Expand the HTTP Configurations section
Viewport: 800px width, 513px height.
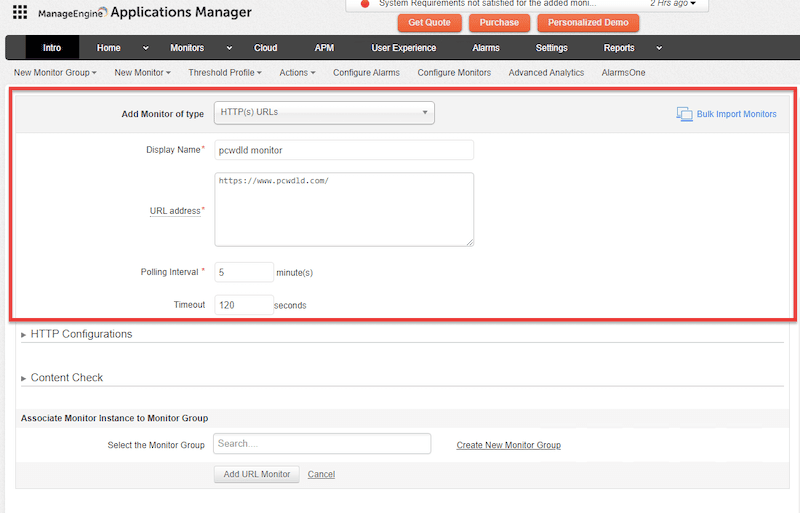[x=77, y=334]
